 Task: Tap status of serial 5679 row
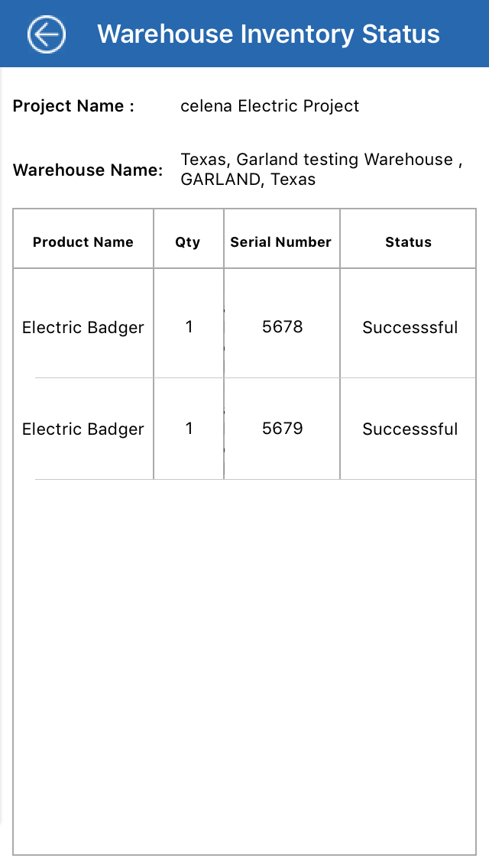pyautogui.click(x=410, y=429)
